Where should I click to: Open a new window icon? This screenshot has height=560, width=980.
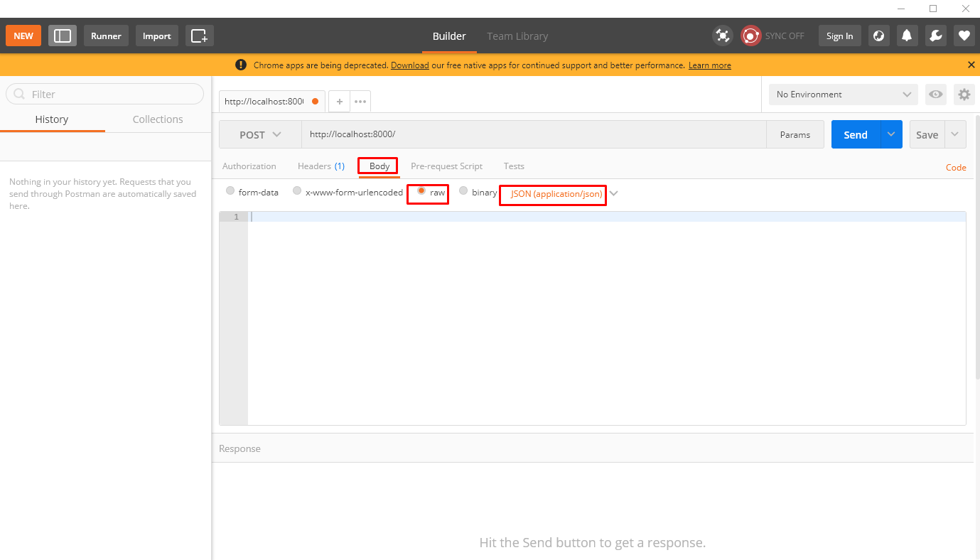pyautogui.click(x=200, y=36)
